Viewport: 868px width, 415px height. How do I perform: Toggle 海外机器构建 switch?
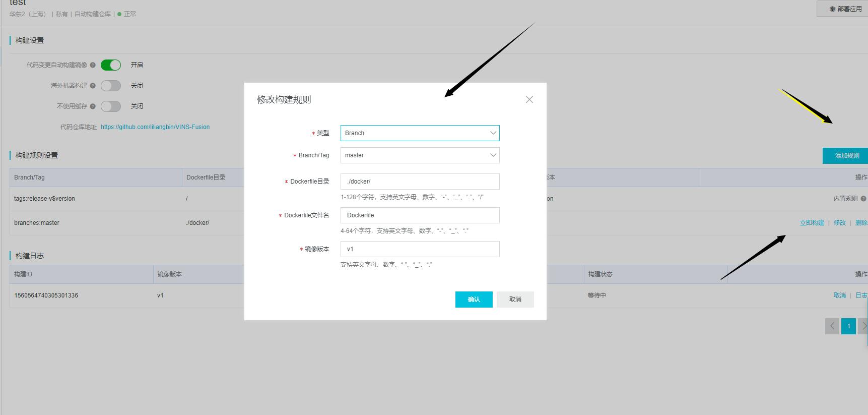pos(111,86)
